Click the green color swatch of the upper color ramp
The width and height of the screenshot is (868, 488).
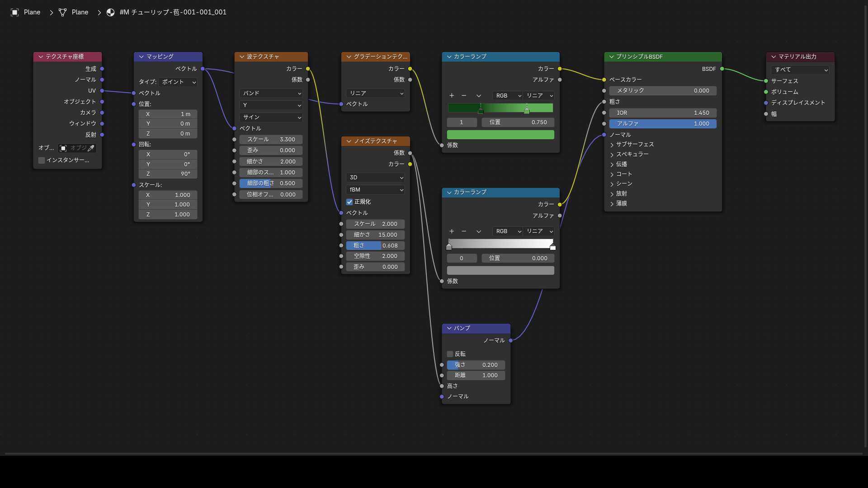pos(500,135)
